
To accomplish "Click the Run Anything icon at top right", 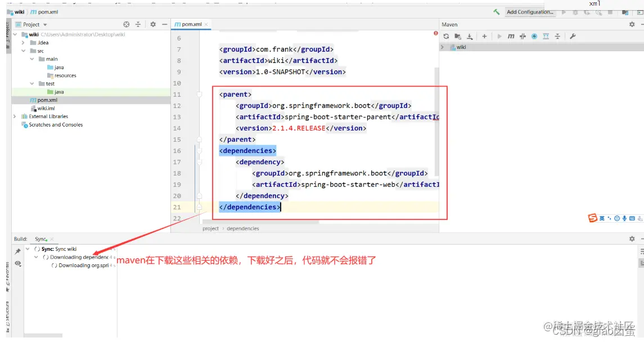I will point(640,12).
